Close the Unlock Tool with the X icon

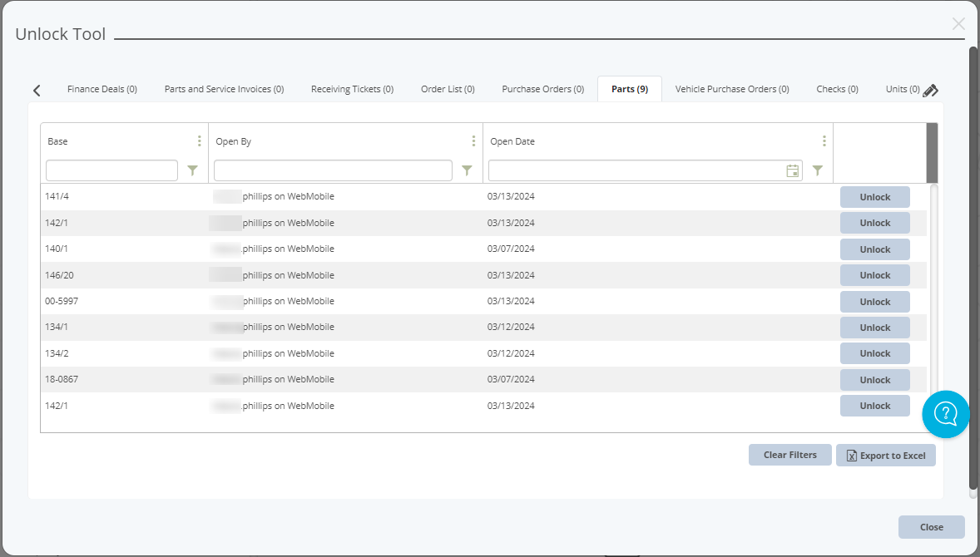click(958, 24)
